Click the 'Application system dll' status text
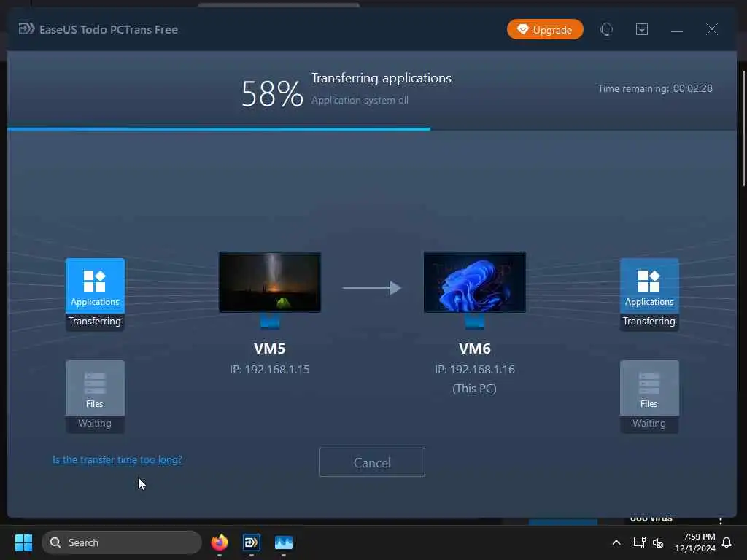The height and width of the screenshot is (560, 747). pyautogui.click(x=360, y=101)
